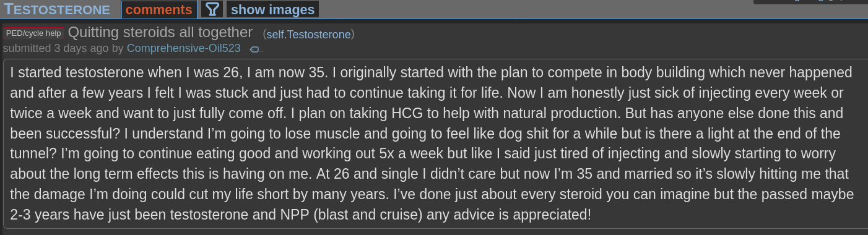Open the post title Quitting steroids all together
The width and height of the screenshot is (868, 235).
160,32
